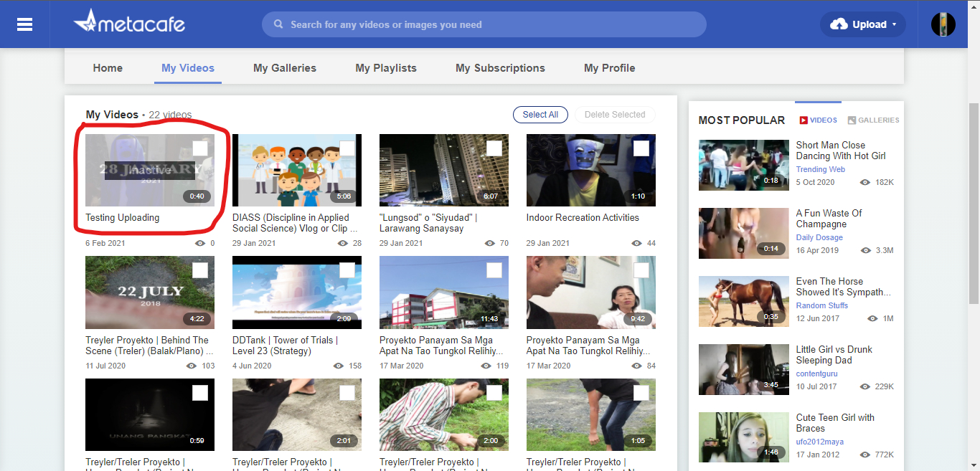Click the eye icon beside 182K views

[865, 182]
